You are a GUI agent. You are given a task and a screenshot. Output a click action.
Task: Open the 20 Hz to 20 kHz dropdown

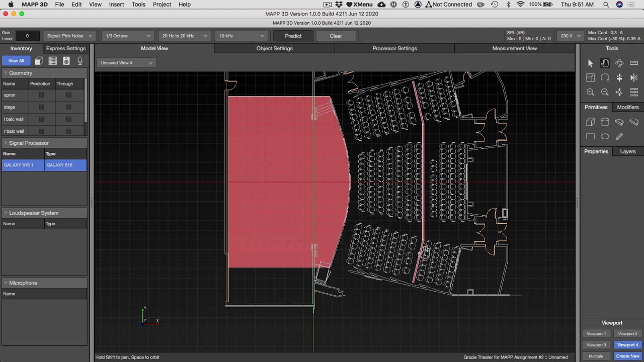tap(184, 36)
